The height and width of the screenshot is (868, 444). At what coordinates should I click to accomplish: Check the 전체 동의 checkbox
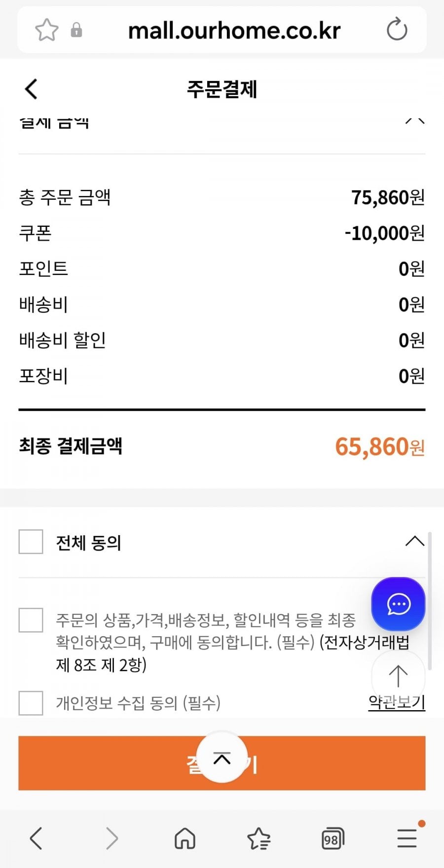[31, 542]
